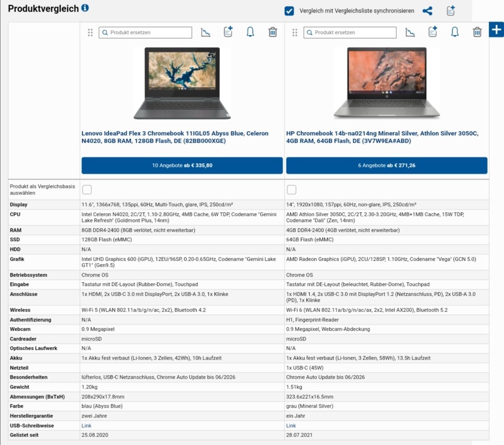Click the Akku row label
Screen dimensions: 504x445
click(x=16, y=358)
